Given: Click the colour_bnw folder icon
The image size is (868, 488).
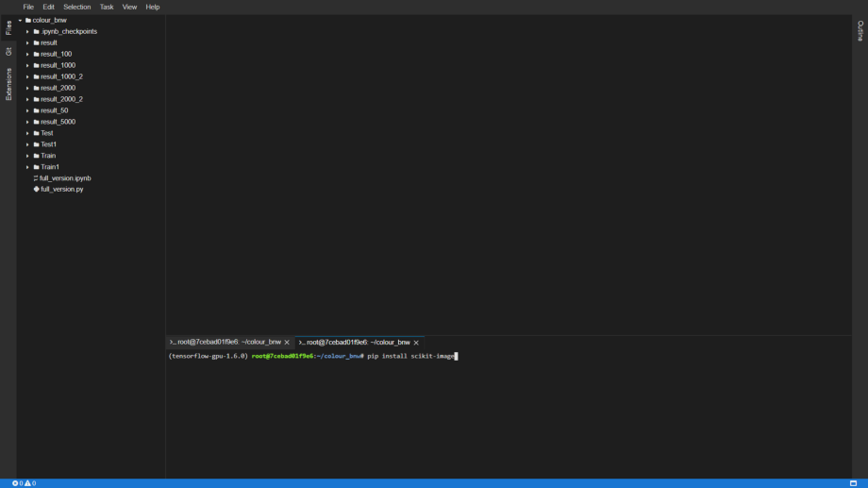Looking at the screenshot, I should pyautogui.click(x=28, y=21).
